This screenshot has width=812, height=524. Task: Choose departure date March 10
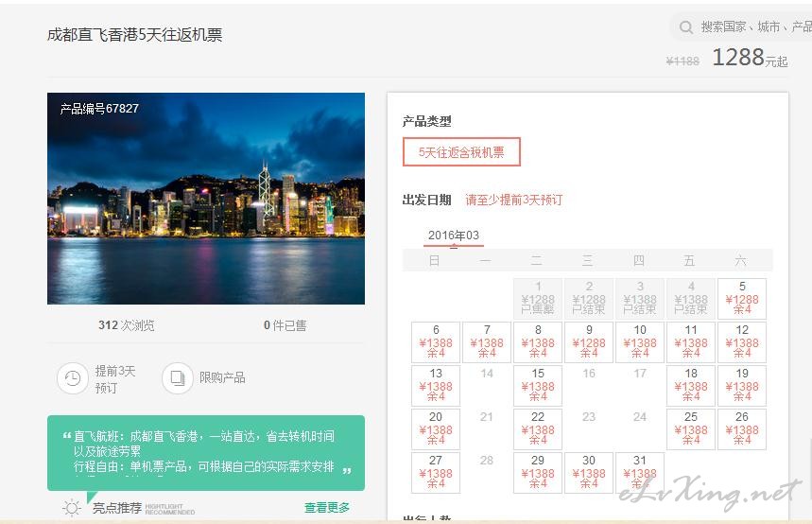640,342
